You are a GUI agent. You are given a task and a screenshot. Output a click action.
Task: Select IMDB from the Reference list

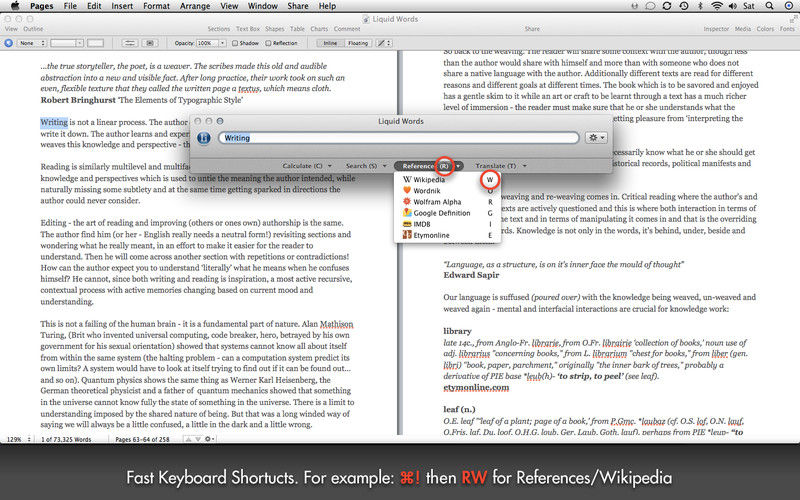447,224
